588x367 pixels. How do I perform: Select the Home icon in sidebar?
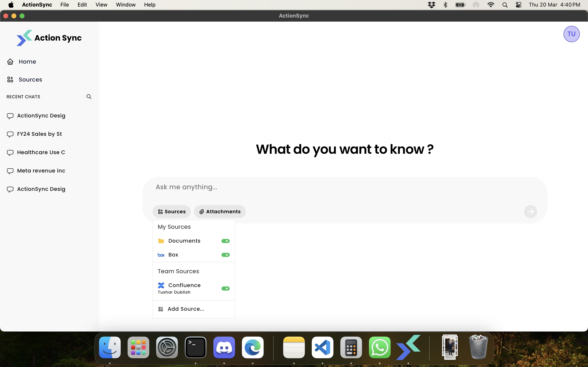click(10, 61)
